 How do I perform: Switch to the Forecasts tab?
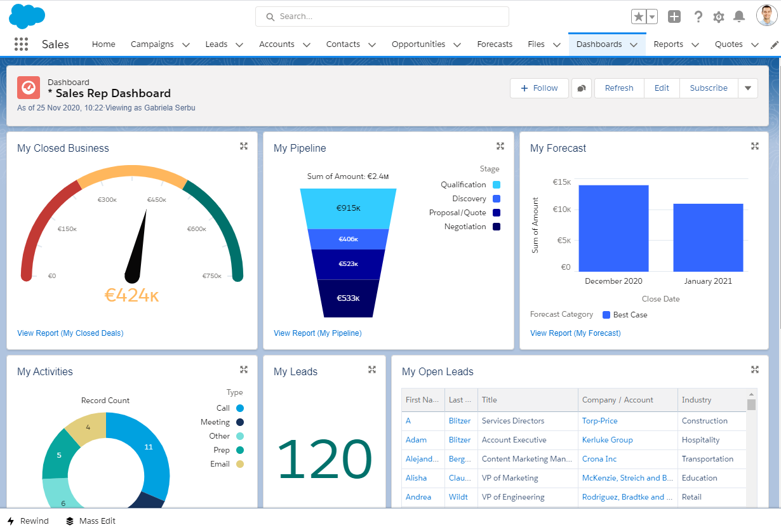point(495,44)
